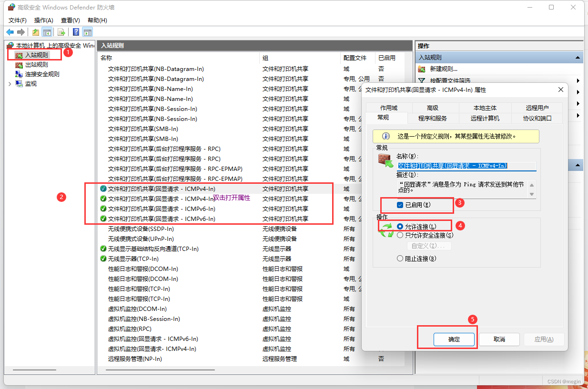Select the 无线便携式设备(UPnP-In) rule row
This screenshot has width=588, height=389.
pyautogui.click(x=251, y=239)
